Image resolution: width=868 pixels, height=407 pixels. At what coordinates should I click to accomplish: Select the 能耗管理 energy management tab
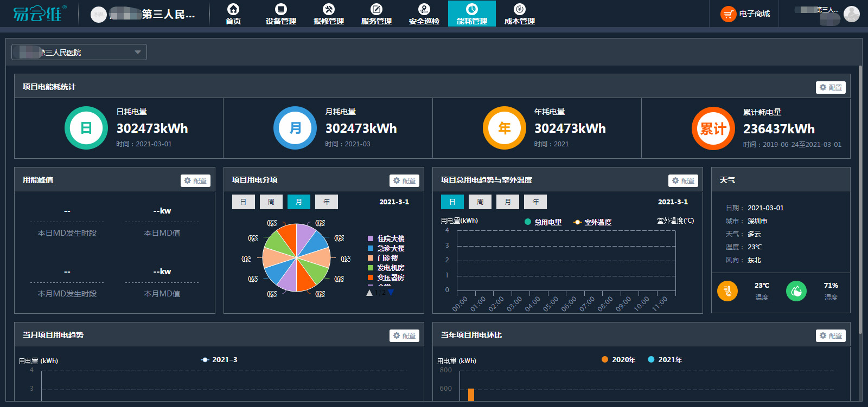472,14
